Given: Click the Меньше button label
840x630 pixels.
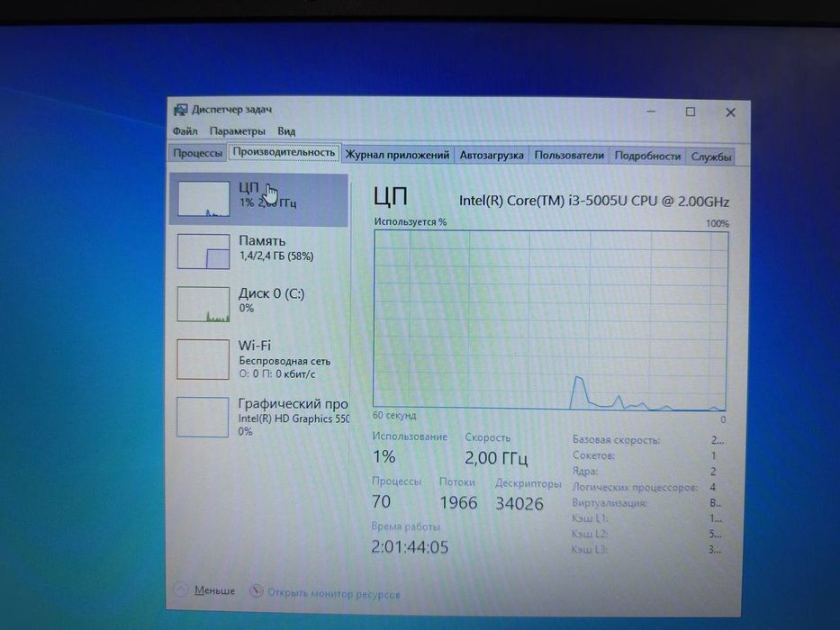Looking at the screenshot, I should pos(214,590).
